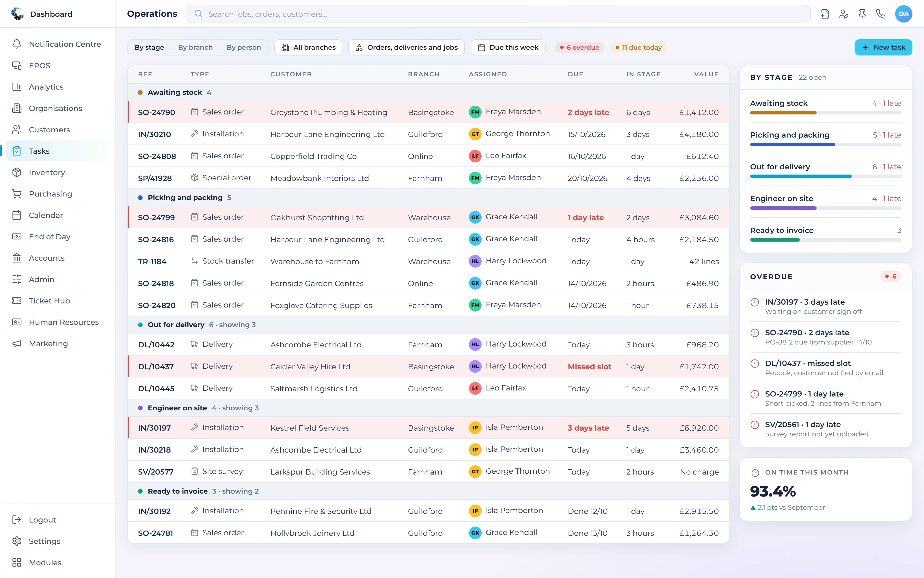Expand the Out for delivery group header

pos(429,325)
